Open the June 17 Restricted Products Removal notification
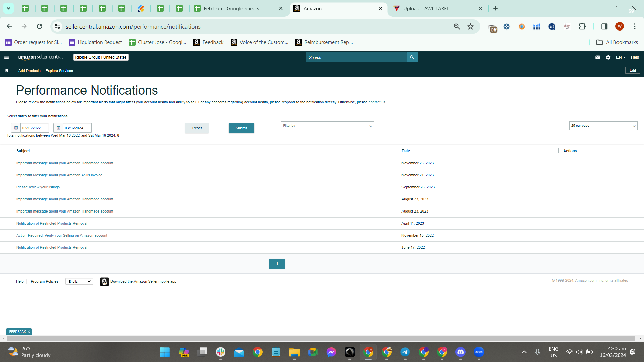644x362 pixels. pos(52,247)
